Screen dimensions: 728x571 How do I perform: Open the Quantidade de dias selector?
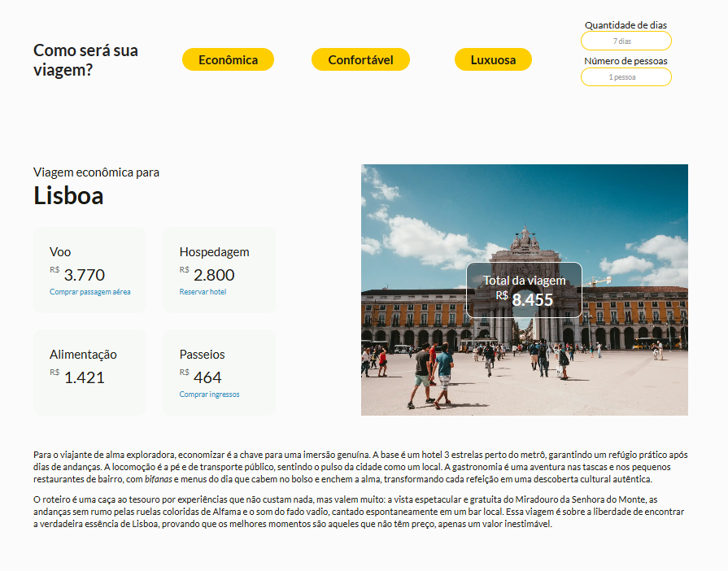point(626,41)
